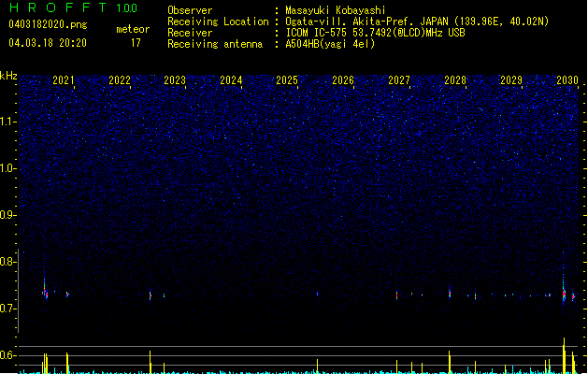Click the 2030 time marker
This screenshot has height=374, width=588.
567,80
